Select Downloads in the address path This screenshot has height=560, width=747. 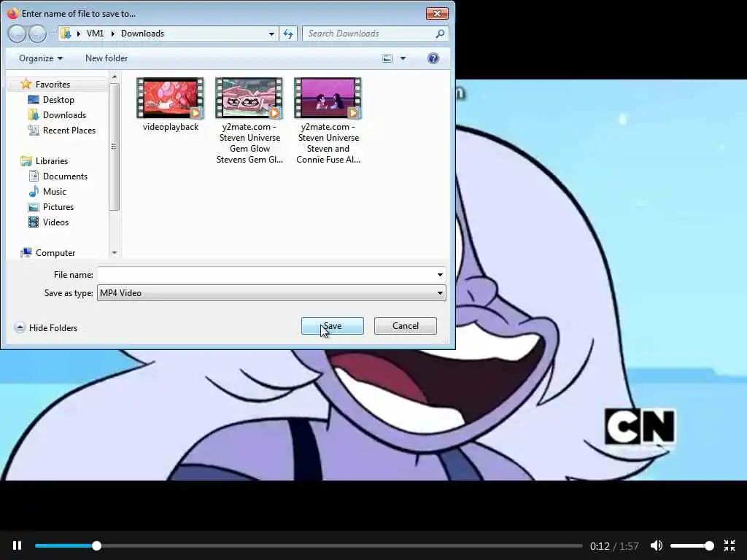tap(142, 34)
